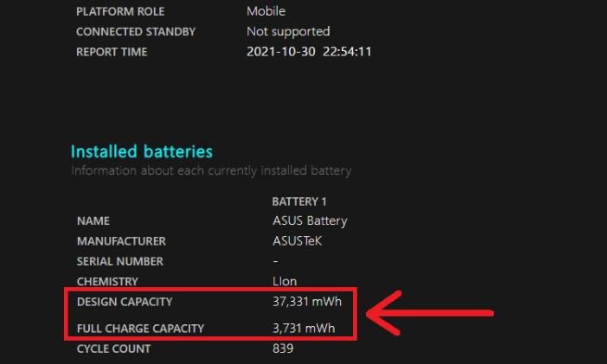Select the 37,331 mWh design capacity value
This screenshot has width=607, height=364.
307,301
